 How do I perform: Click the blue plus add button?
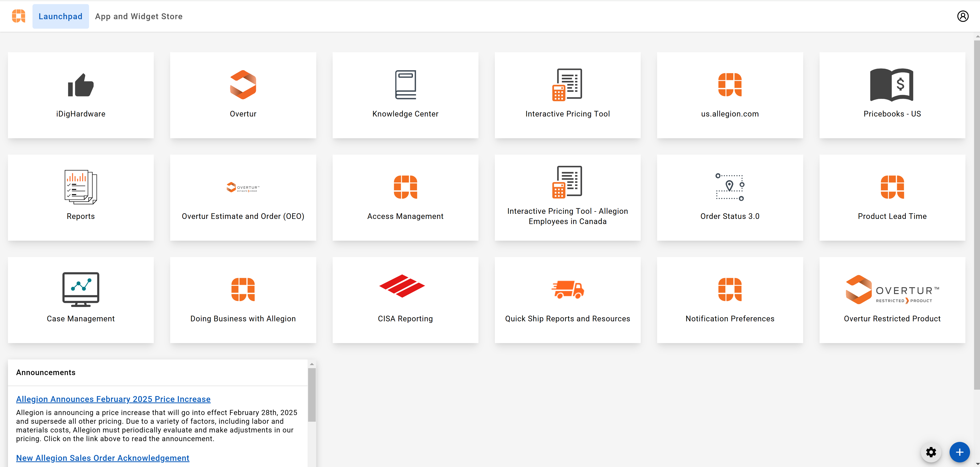pyautogui.click(x=960, y=452)
